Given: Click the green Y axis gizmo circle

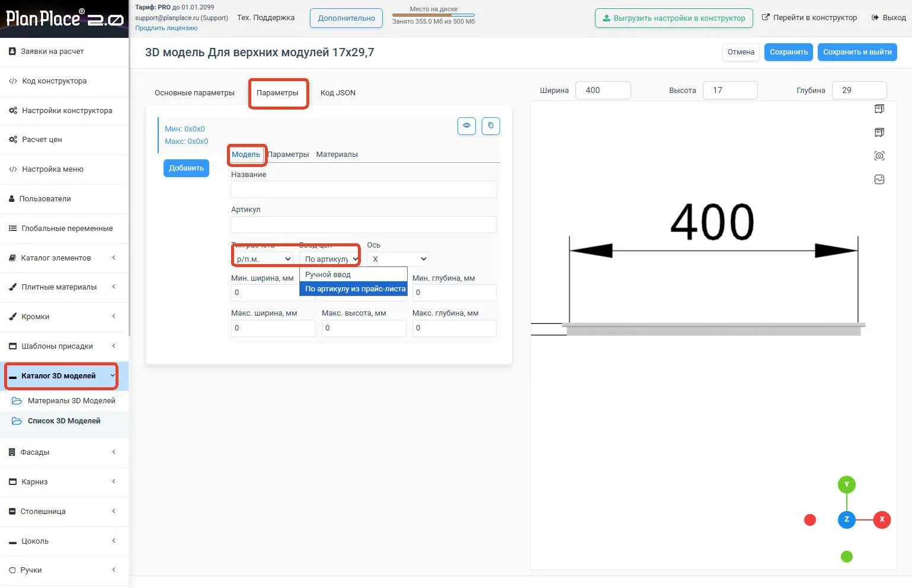Looking at the screenshot, I should [x=847, y=484].
